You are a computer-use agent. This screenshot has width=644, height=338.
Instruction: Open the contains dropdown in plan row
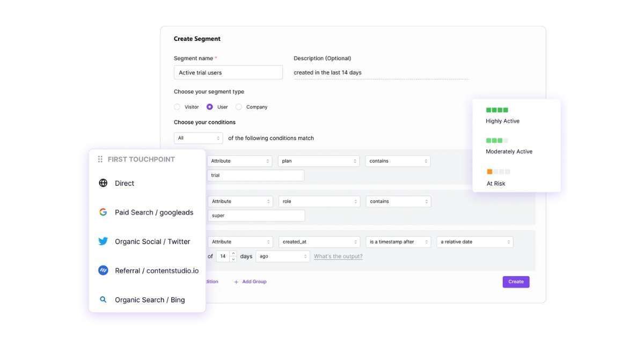pyautogui.click(x=398, y=161)
